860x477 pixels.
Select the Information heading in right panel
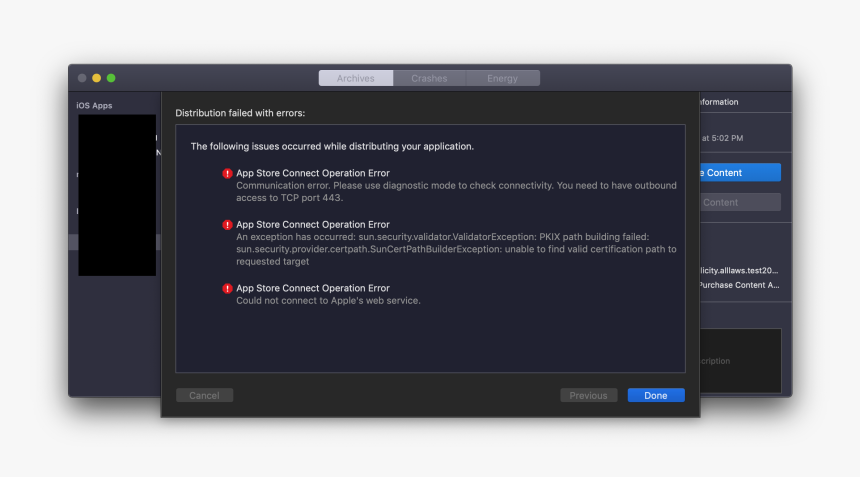point(719,102)
